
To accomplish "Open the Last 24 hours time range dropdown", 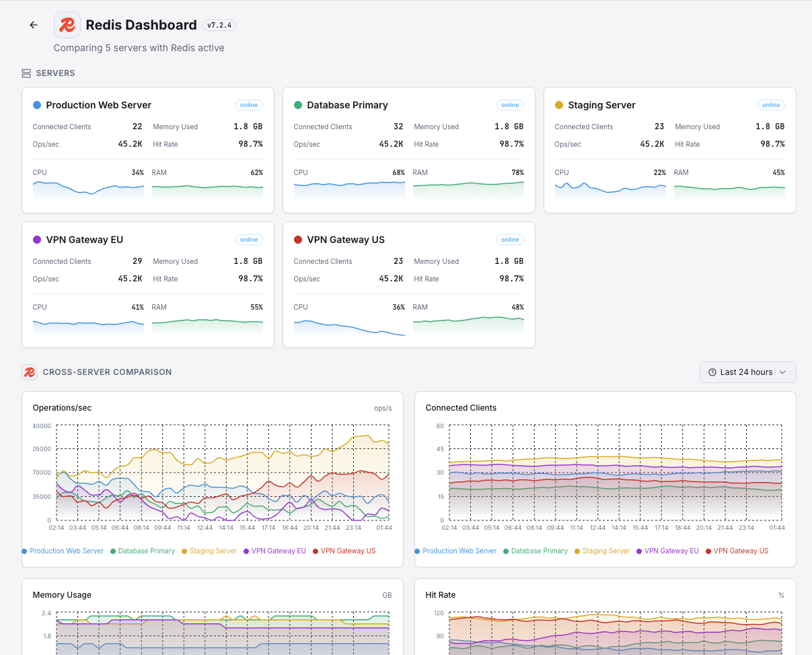I will (x=747, y=372).
